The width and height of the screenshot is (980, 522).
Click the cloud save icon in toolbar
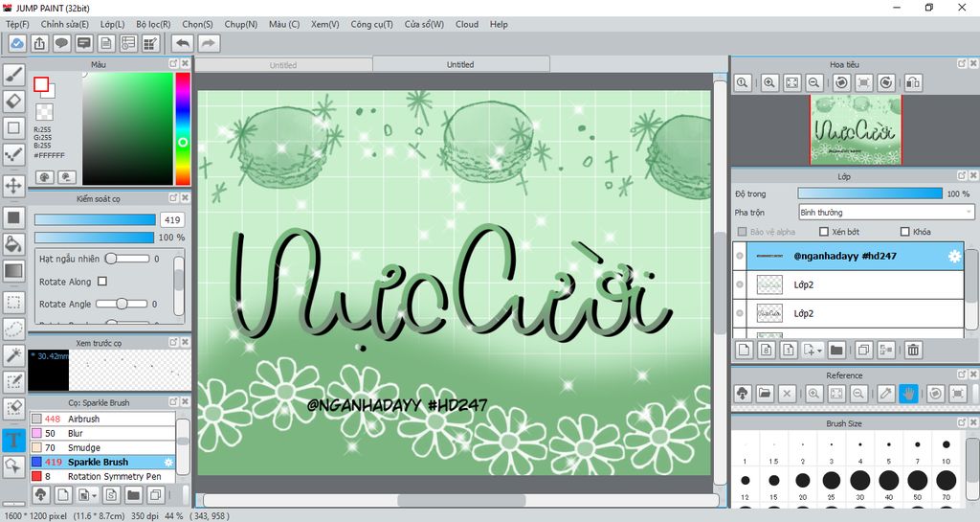click(17, 43)
